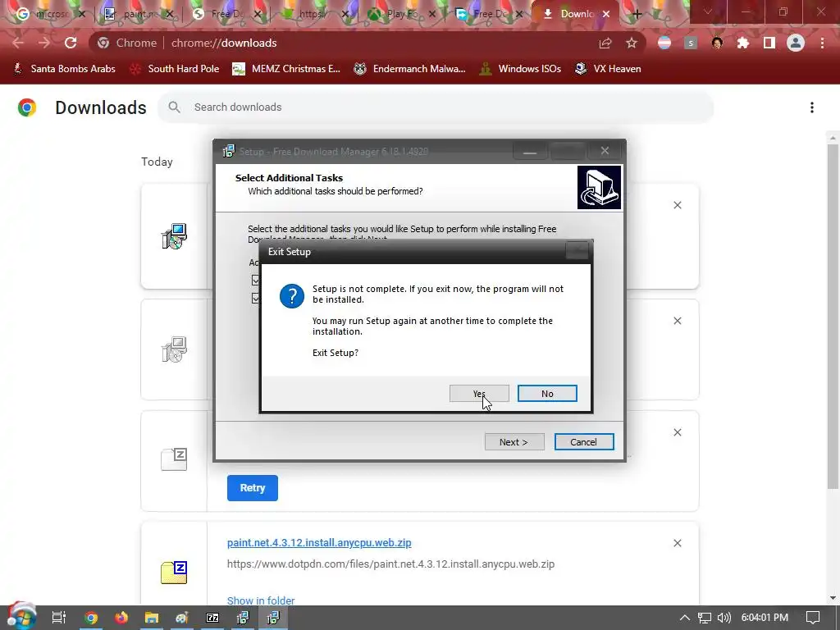
Task: Click Show in folder link
Action: click(x=261, y=600)
